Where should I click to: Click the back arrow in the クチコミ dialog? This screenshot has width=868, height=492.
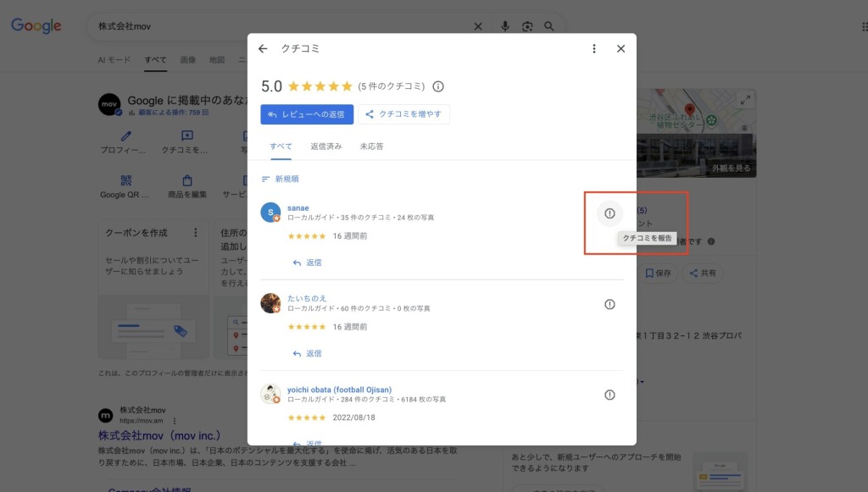coord(263,49)
